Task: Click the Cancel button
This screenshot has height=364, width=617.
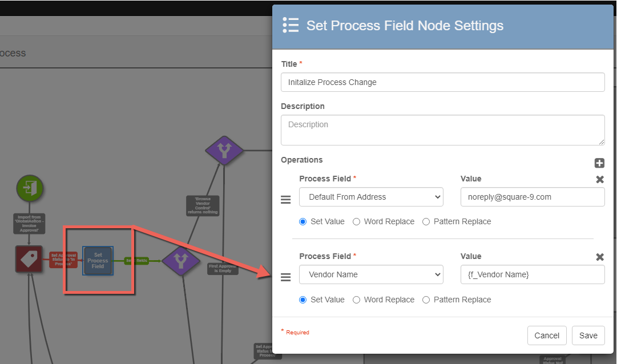Action: point(547,335)
